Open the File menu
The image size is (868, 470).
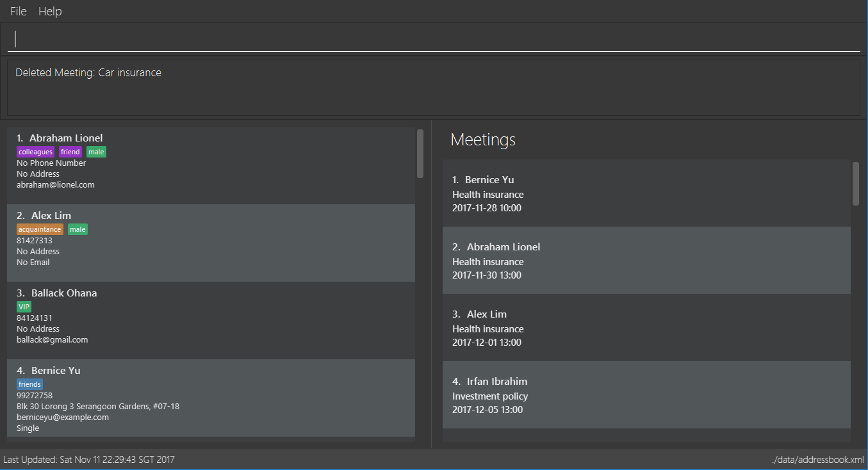point(19,12)
